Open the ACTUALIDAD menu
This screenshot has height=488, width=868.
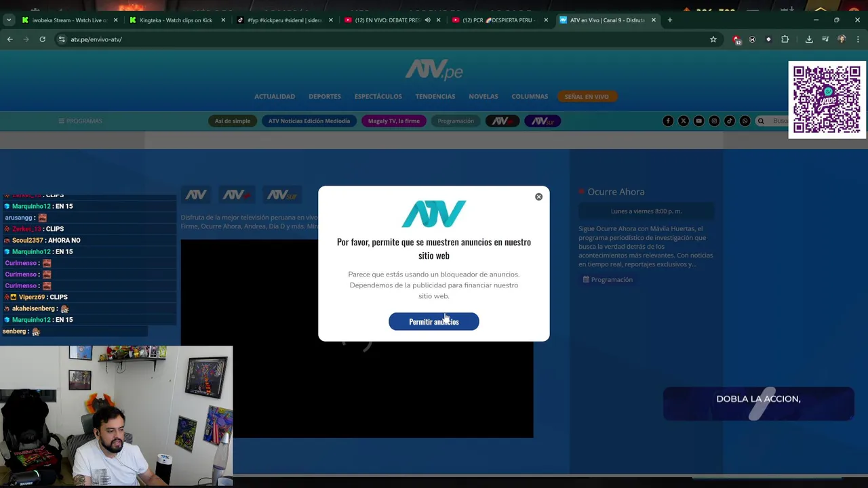[275, 96]
